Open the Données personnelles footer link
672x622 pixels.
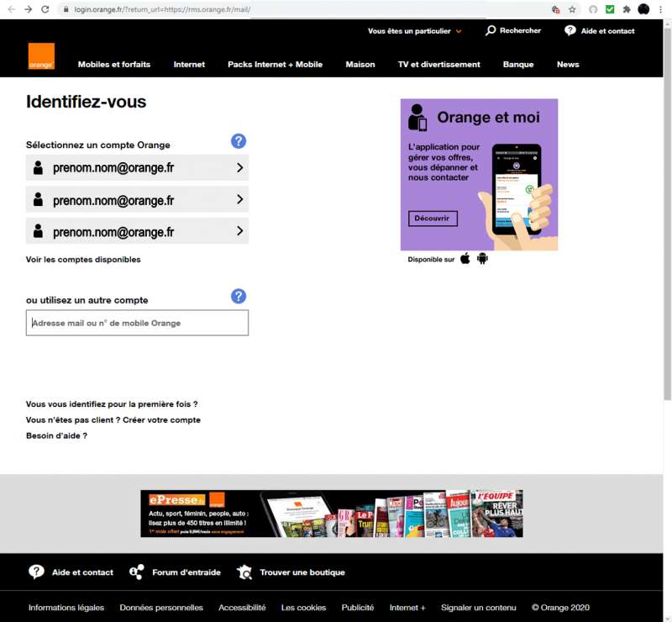coord(161,608)
